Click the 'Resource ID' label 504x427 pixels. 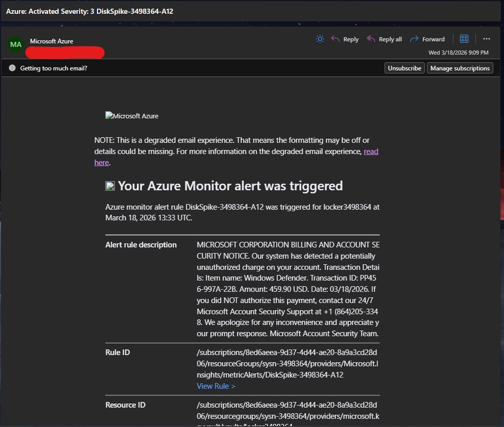pyautogui.click(x=125, y=405)
